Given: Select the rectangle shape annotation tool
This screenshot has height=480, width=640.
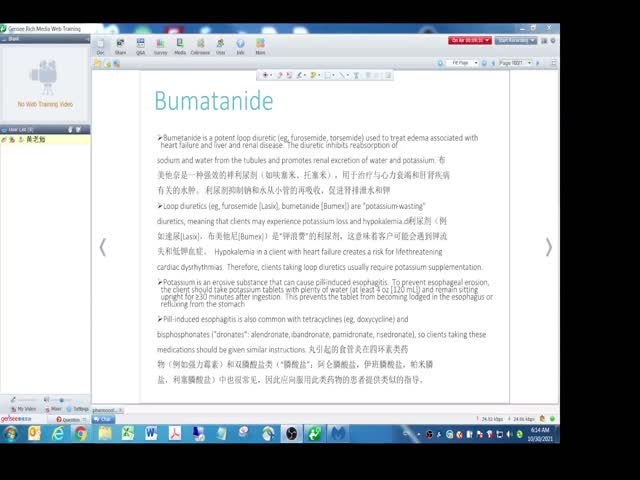Looking at the screenshot, I should (328, 75).
